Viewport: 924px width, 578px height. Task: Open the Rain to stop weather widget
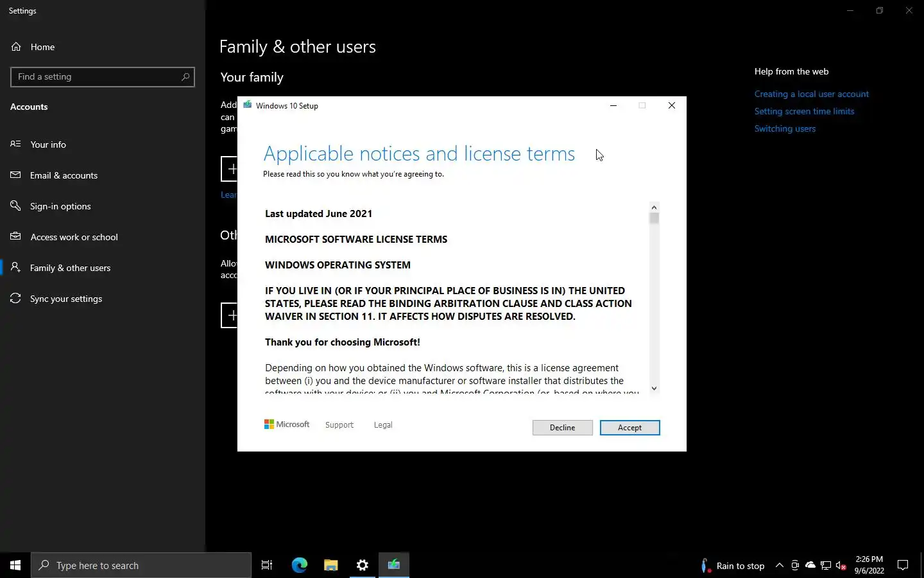(733, 566)
